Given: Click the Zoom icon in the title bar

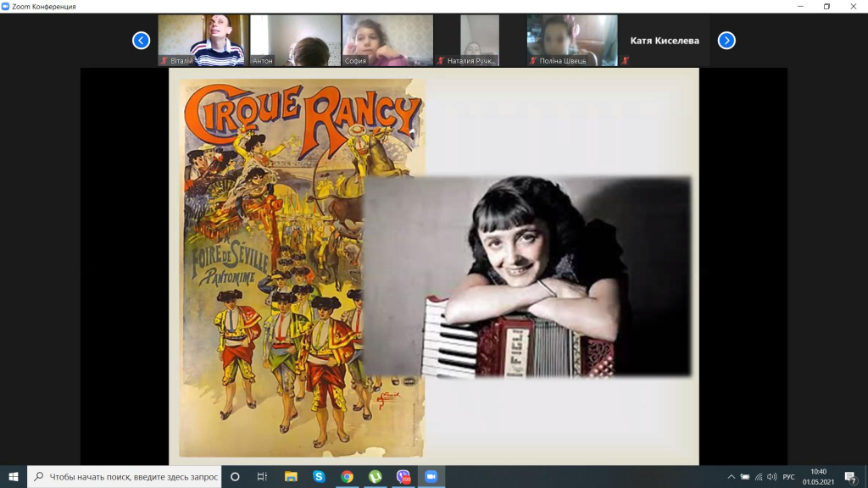Looking at the screenshot, I should [x=6, y=7].
